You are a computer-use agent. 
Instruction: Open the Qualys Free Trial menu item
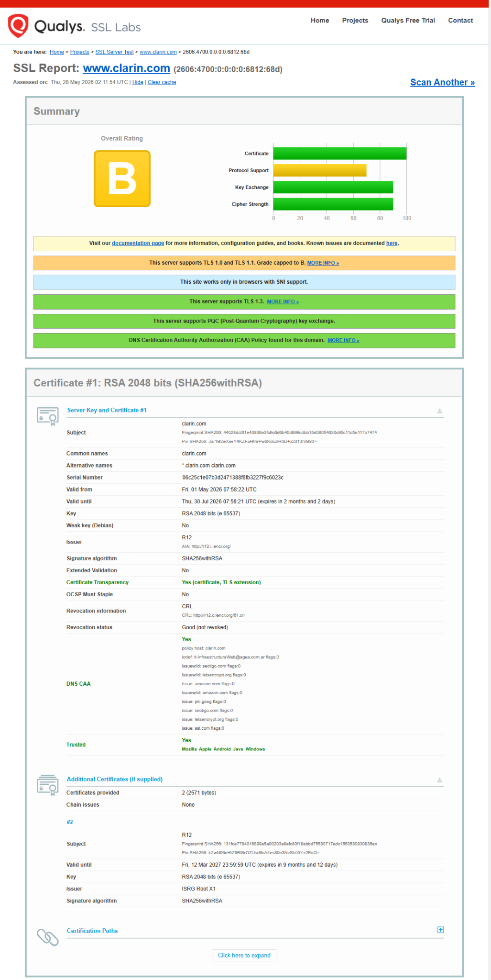(x=408, y=21)
